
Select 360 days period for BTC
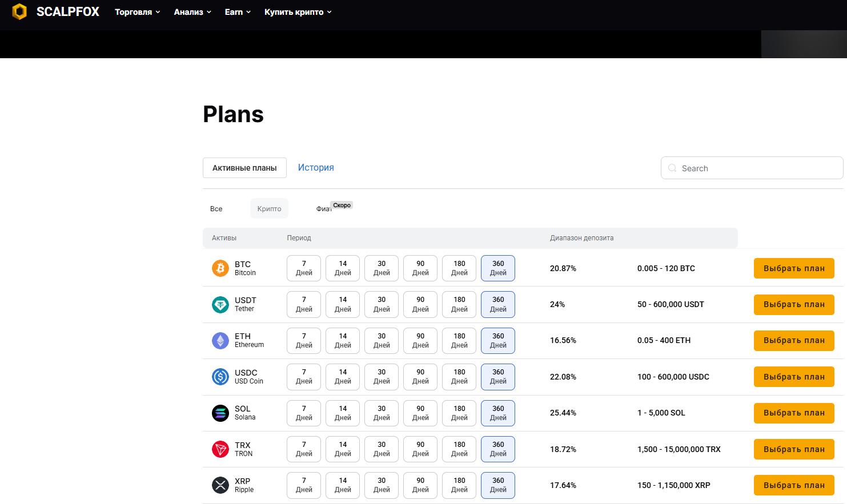coord(498,268)
